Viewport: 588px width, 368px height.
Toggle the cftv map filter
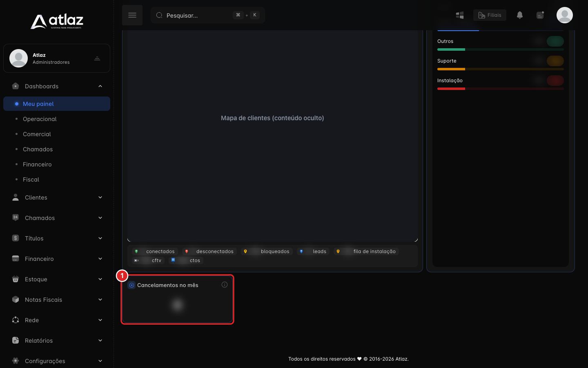pos(148,260)
